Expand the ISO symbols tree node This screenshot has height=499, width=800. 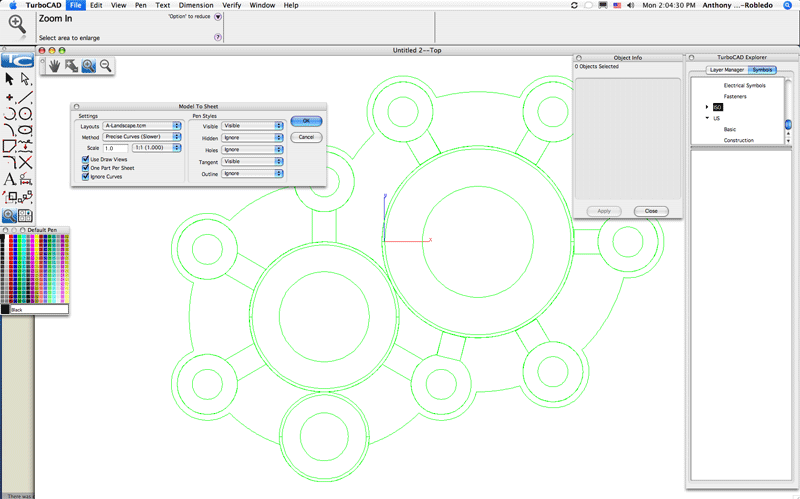click(x=707, y=106)
